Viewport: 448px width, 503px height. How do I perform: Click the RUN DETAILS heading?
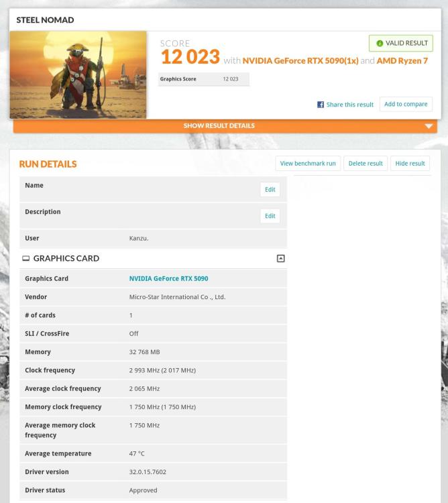point(48,164)
